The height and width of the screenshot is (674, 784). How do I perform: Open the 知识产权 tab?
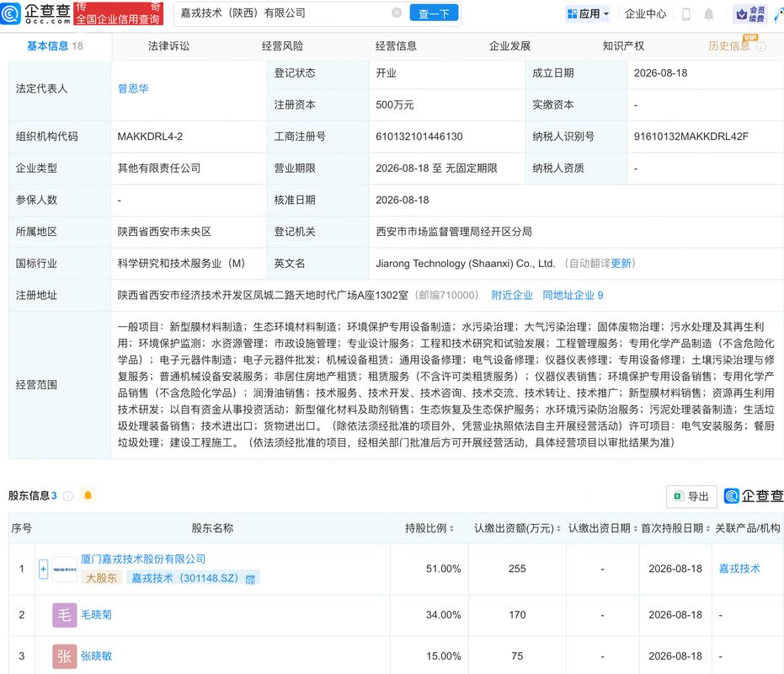623,46
